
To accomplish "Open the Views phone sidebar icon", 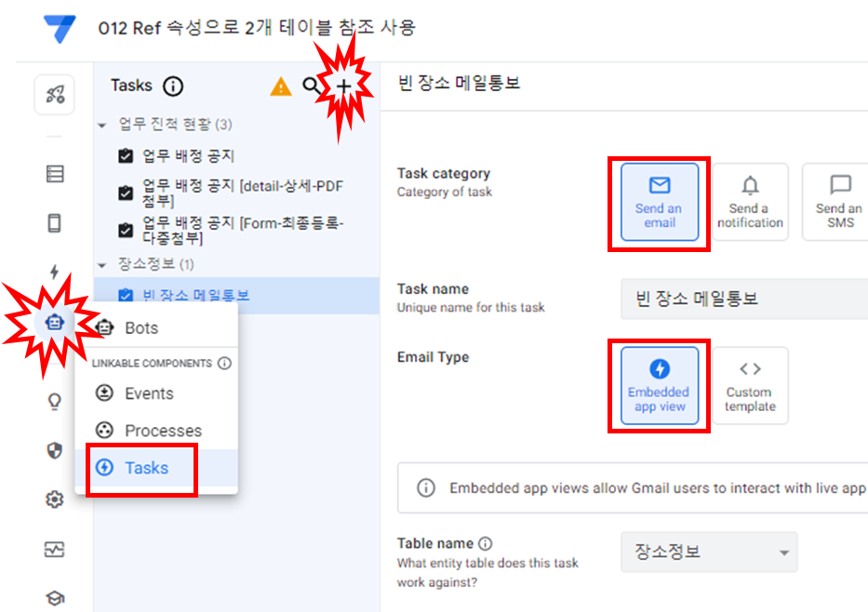I will [x=54, y=223].
